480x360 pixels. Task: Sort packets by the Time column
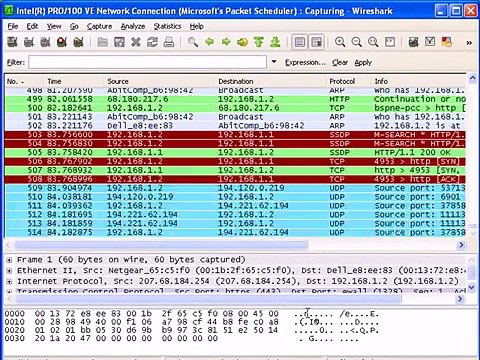[73, 81]
